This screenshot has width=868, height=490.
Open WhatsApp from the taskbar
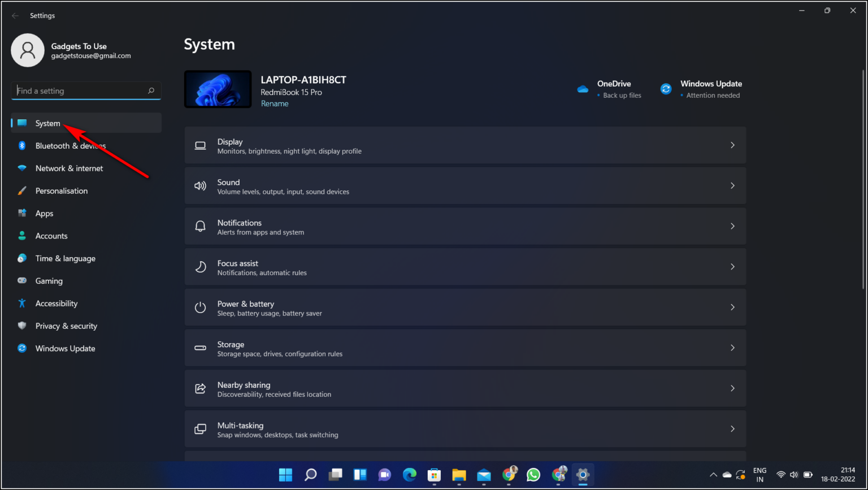(x=533, y=475)
